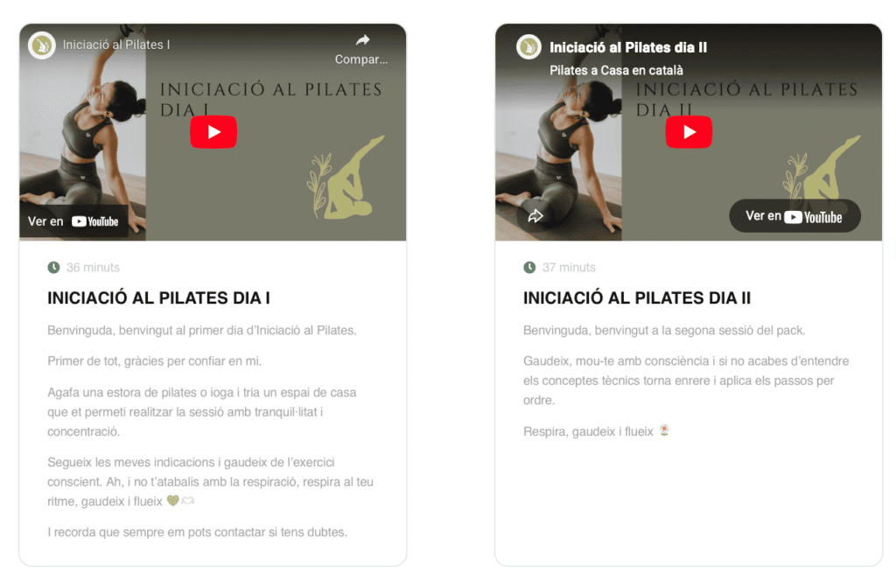The width and height of the screenshot is (896, 588).
Task: Open the channel avatar on the first video
Action: click(42, 45)
